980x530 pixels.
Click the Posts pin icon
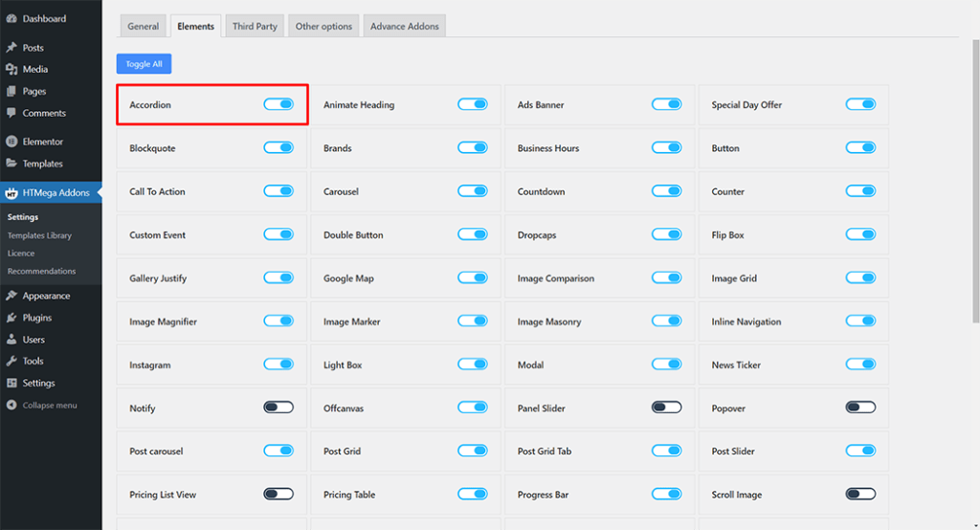coord(11,48)
